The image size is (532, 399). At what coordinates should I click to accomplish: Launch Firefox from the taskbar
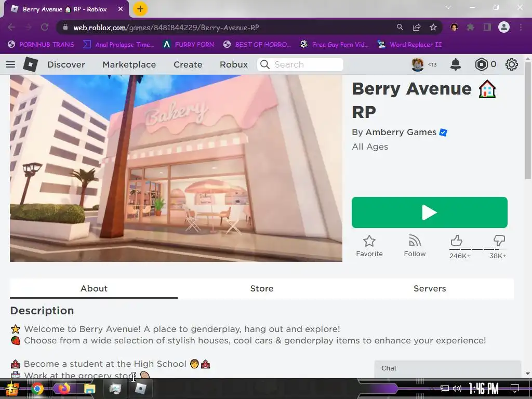tap(63, 389)
